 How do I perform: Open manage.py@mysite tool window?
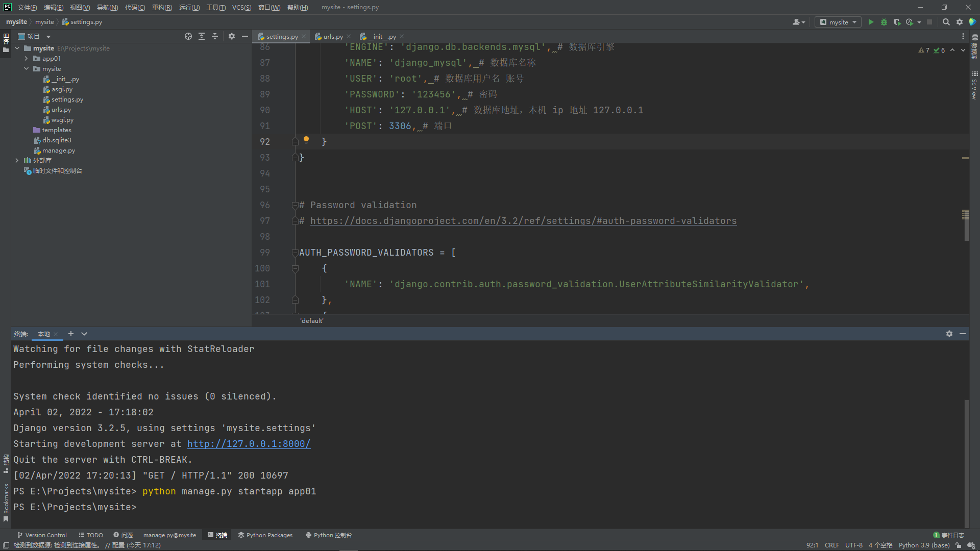(169, 535)
